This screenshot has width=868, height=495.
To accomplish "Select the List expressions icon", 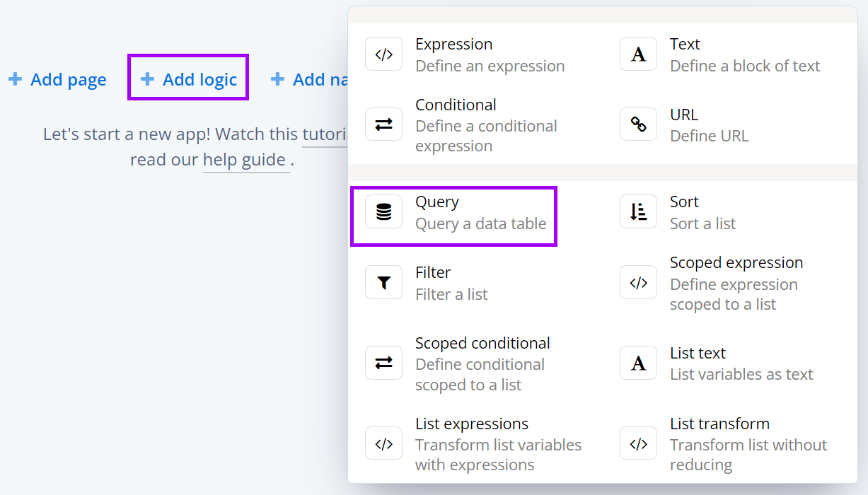I will tap(383, 444).
